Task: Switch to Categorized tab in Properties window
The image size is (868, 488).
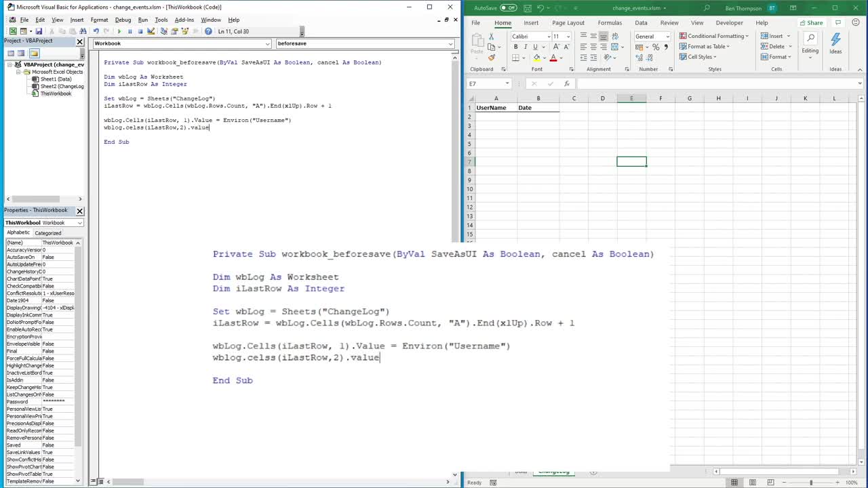Action: click(x=48, y=232)
